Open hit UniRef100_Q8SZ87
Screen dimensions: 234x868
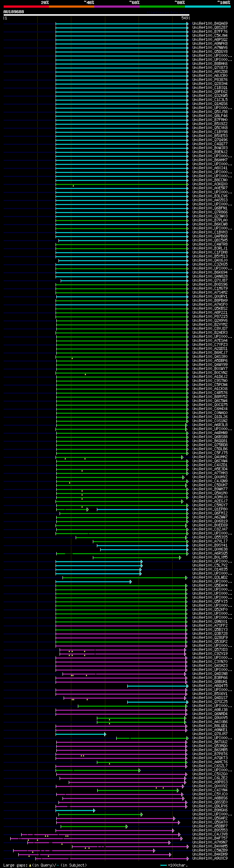point(210,28)
